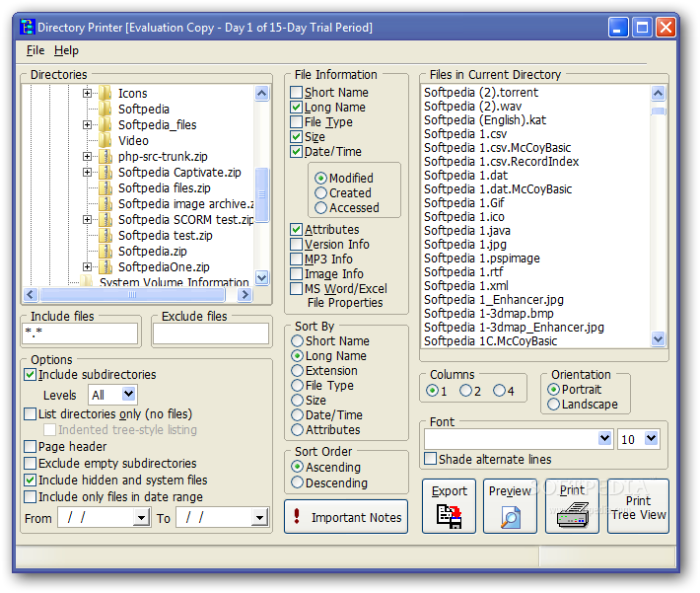
Task: Select the Video folder icon
Action: (105, 140)
